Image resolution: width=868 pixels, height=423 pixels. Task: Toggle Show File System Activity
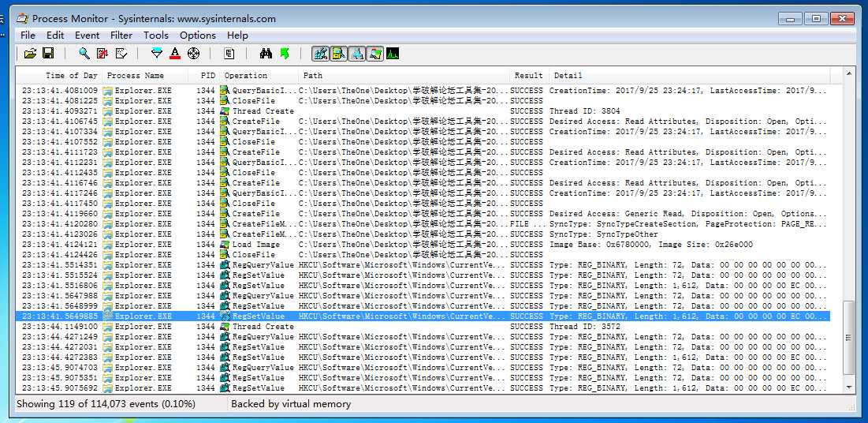(338, 54)
